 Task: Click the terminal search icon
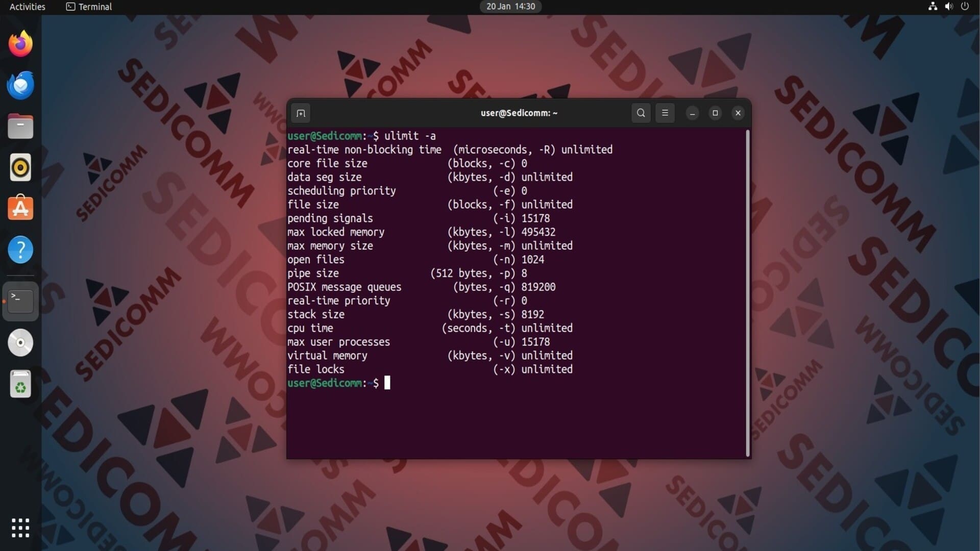[641, 113]
